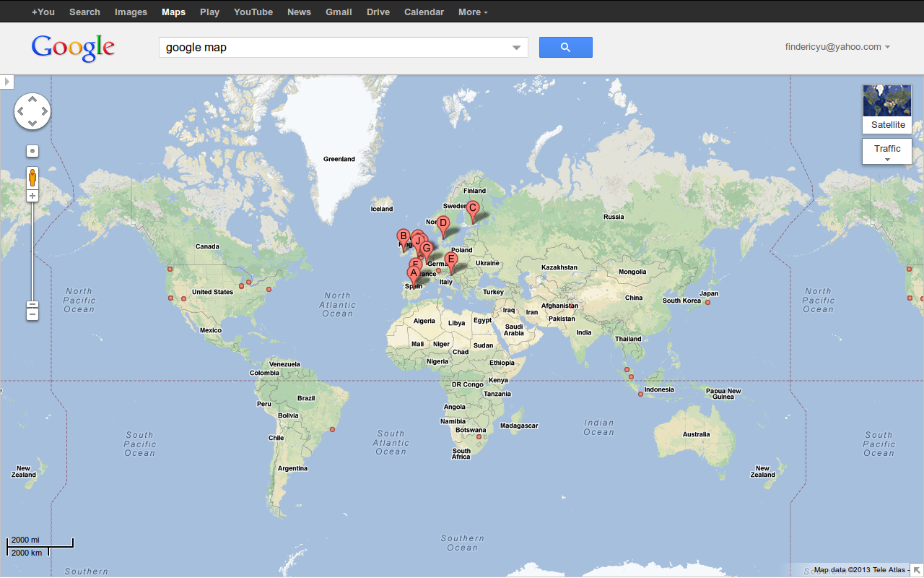Click the 'China' map label
This screenshot has height=578, width=924.
coord(634,298)
